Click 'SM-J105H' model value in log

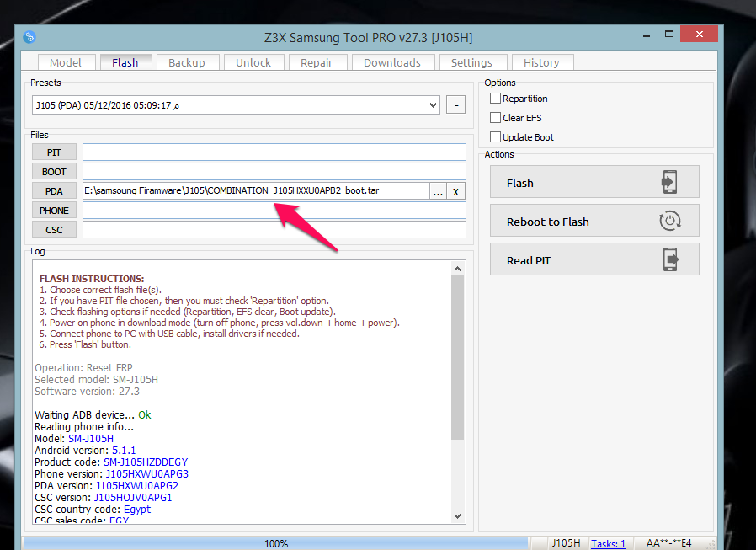pyautogui.click(x=91, y=439)
